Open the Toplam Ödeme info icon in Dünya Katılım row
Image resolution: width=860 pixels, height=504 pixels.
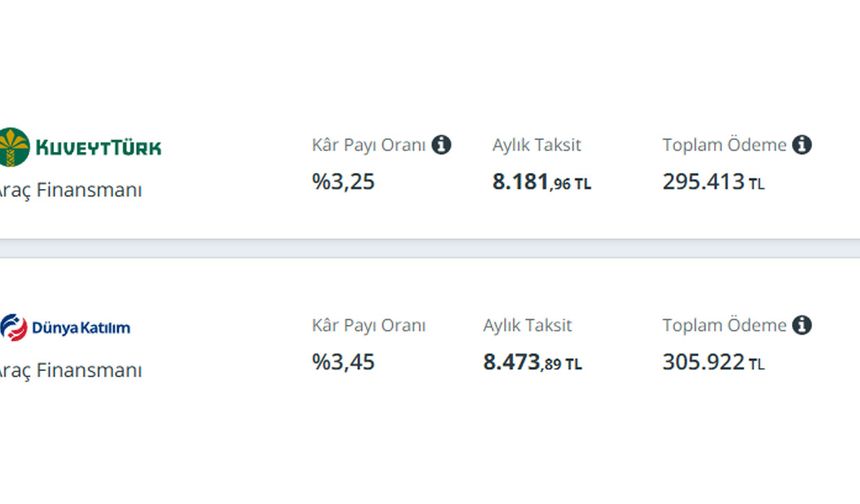[802, 325]
